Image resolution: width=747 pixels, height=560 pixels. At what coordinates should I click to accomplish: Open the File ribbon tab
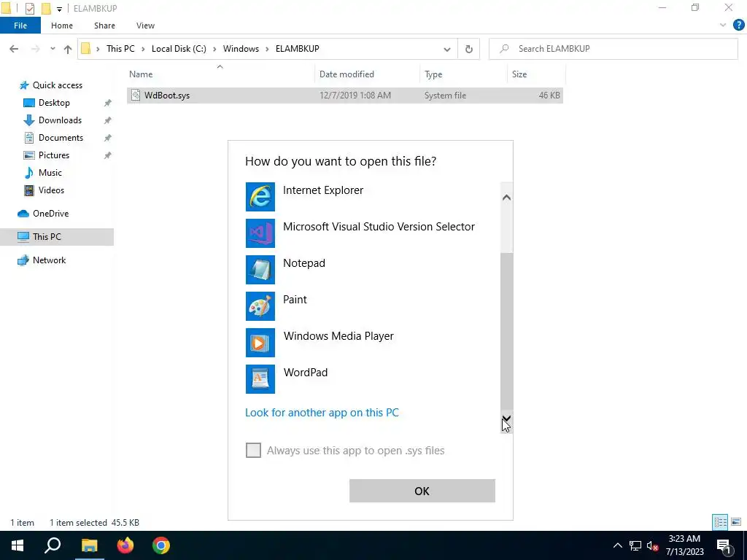pyautogui.click(x=20, y=26)
